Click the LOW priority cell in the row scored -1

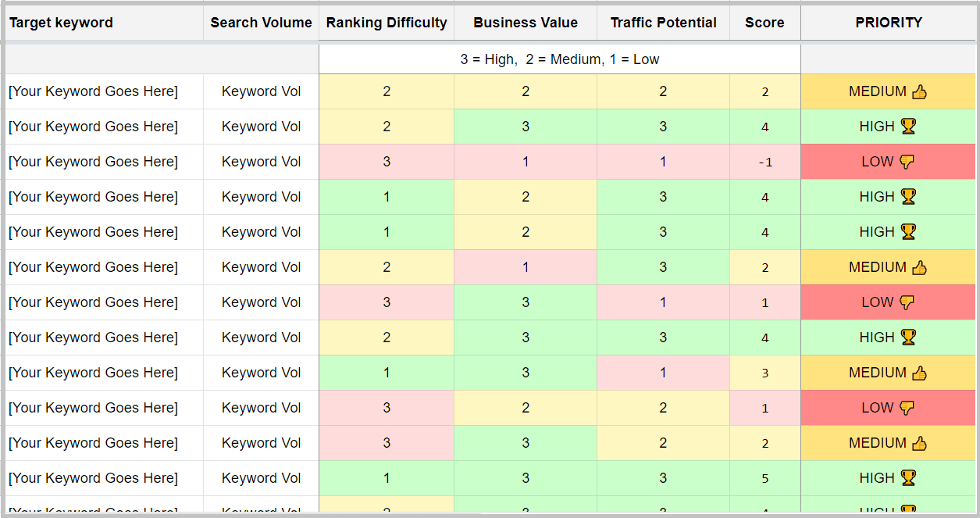tap(889, 162)
